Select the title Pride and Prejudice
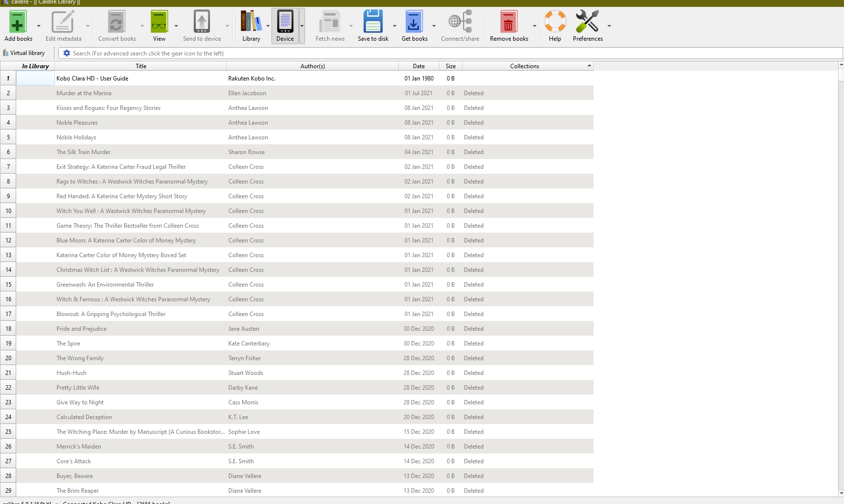The image size is (844, 504). (x=82, y=329)
